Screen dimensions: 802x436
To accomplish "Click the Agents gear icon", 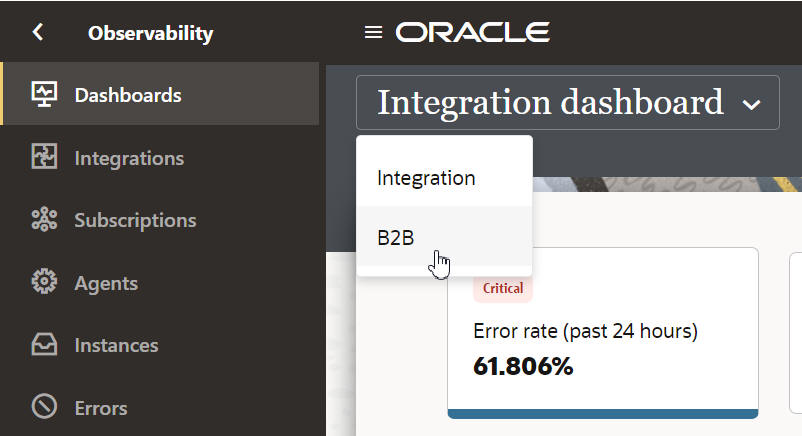I will coord(44,283).
